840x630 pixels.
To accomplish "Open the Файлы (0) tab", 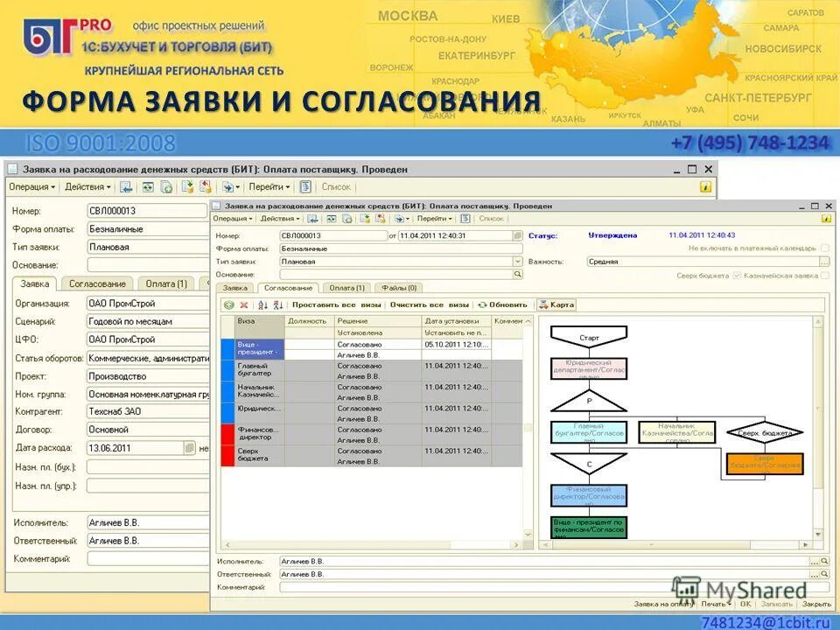I will pos(399,288).
